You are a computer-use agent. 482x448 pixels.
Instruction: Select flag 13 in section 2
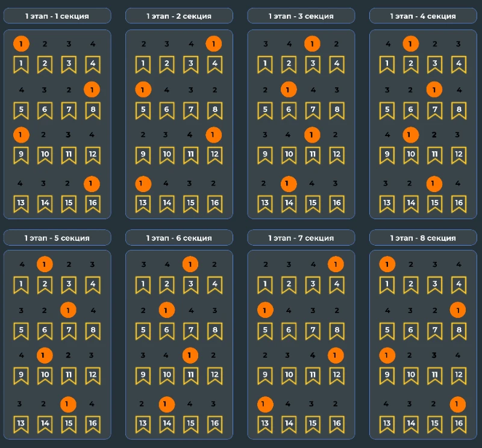click(143, 204)
